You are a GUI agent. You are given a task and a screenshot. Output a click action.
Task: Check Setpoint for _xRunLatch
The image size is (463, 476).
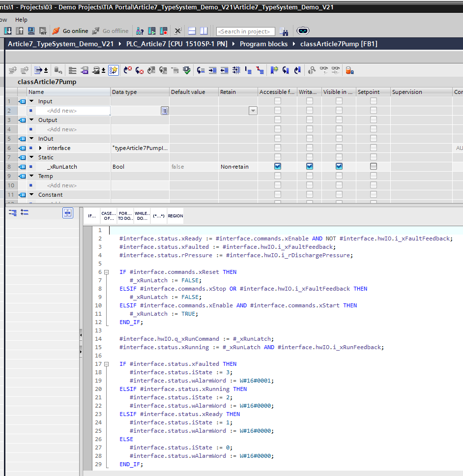pyautogui.click(x=374, y=166)
